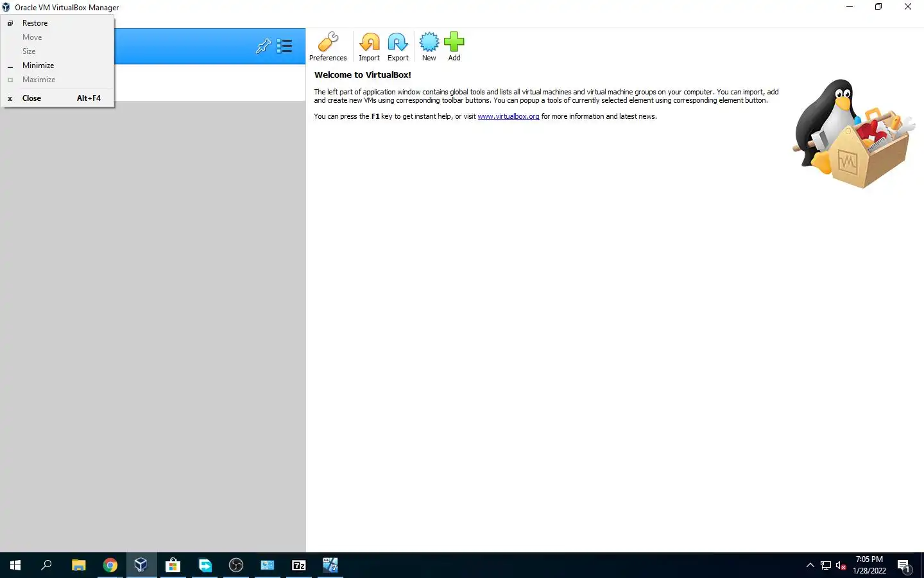
Task: Open the clock showing 7:05 PM
Action: coord(869,565)
